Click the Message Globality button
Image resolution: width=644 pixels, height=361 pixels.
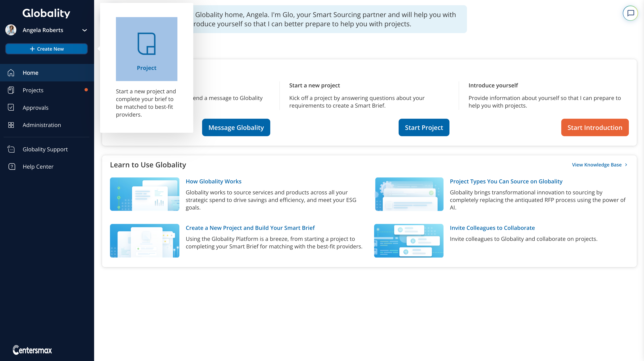pos(236,127)
